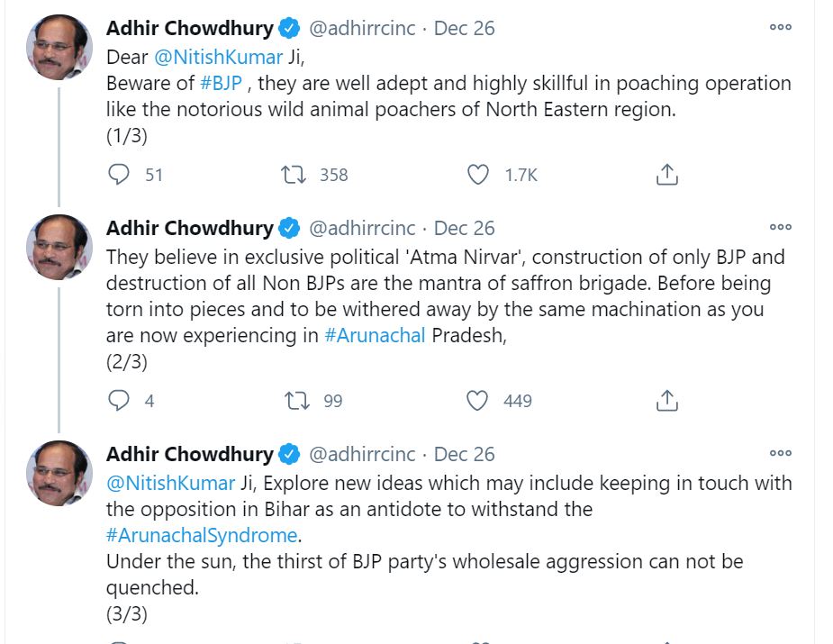Image resolution: width=833 pixels, height=644 pixels.
Task: Open @NitishKumar mention in third tweet
Action: pyautogui.click(x=170, y=482)
